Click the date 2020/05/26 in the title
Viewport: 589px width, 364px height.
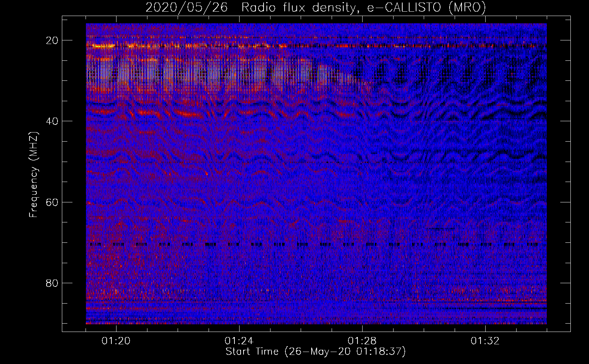(186, 8)
